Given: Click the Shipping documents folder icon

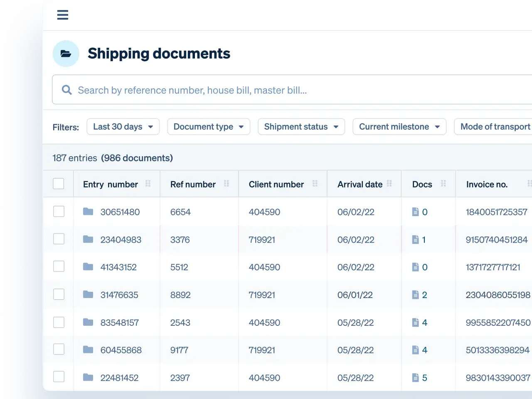Looking at the screenshot, I should tap(66, 54).
